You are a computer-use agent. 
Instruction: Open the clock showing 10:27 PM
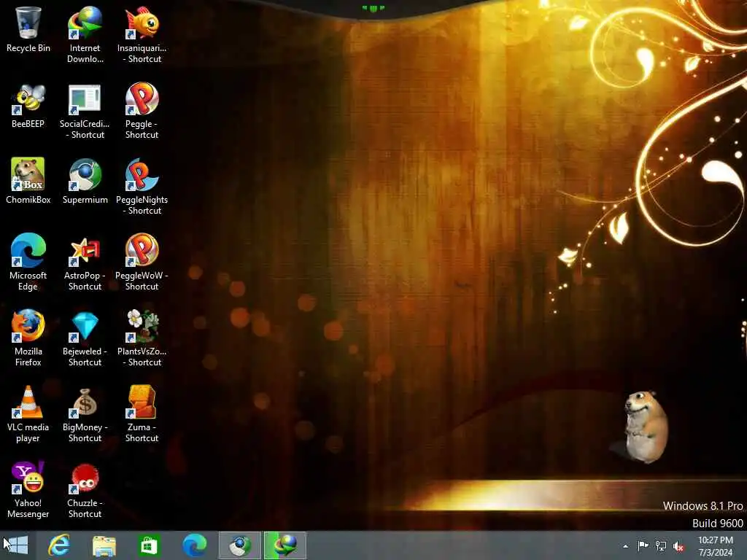click(x=716, y=545)
